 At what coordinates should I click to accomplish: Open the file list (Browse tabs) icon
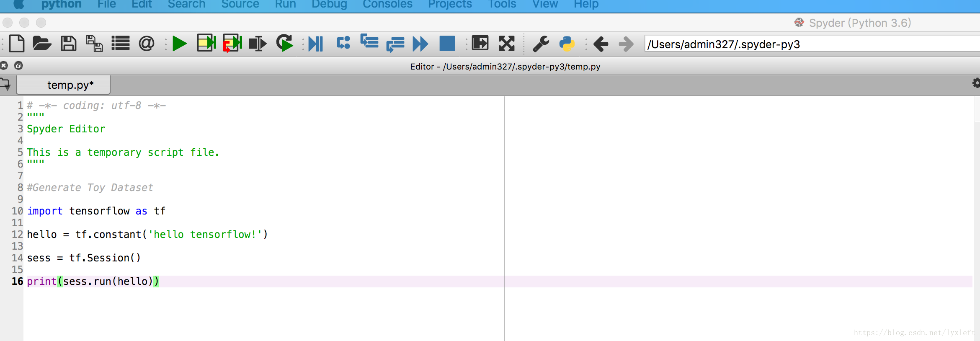point(121,44)
